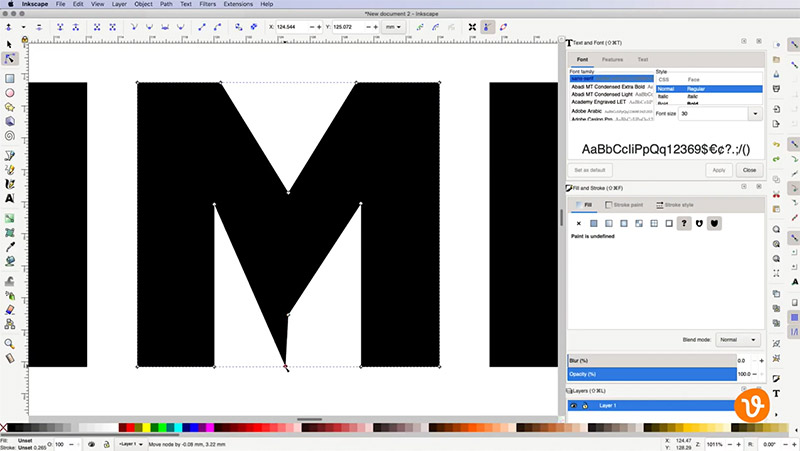This screenshot has height=451, width=800.
Task: Click the Close button in Text panel
Action: tap(749, 170)
